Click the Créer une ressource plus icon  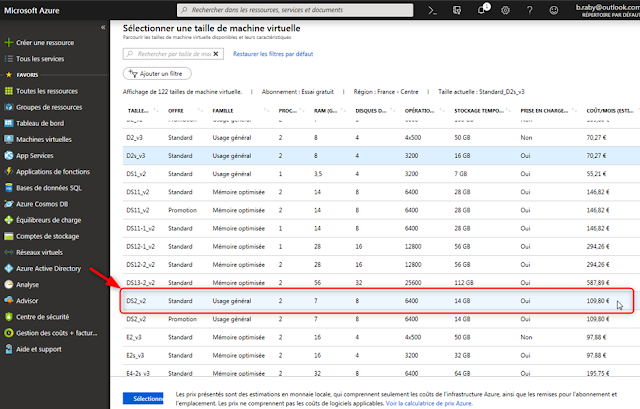coord(9,42)
